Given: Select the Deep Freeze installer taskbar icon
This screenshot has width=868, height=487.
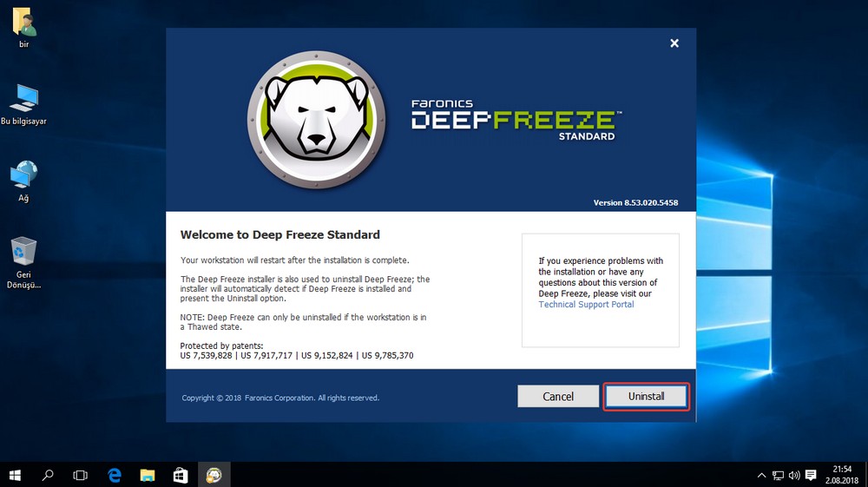Looking at the screenshot, I should pos(213,475).
